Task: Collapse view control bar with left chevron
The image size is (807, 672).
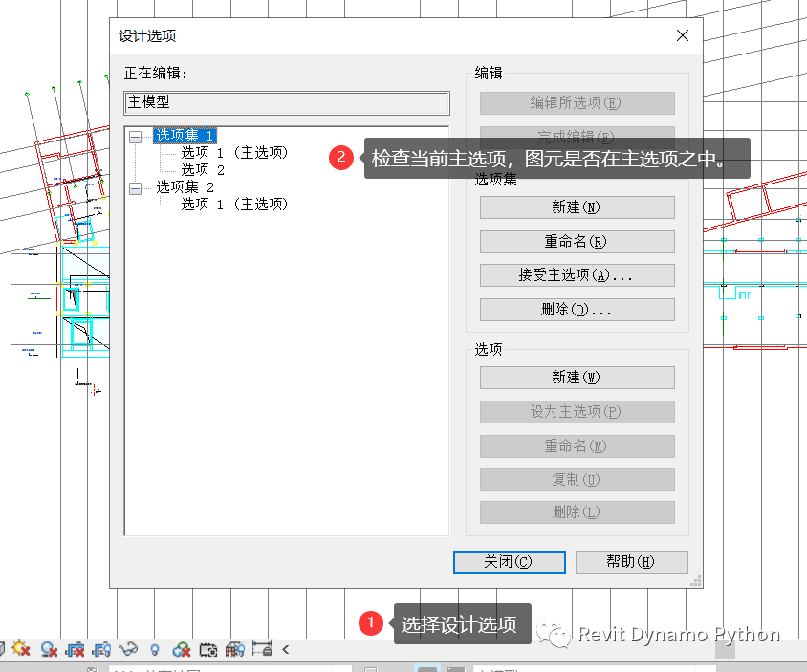Action: click(x=286, y=650)
